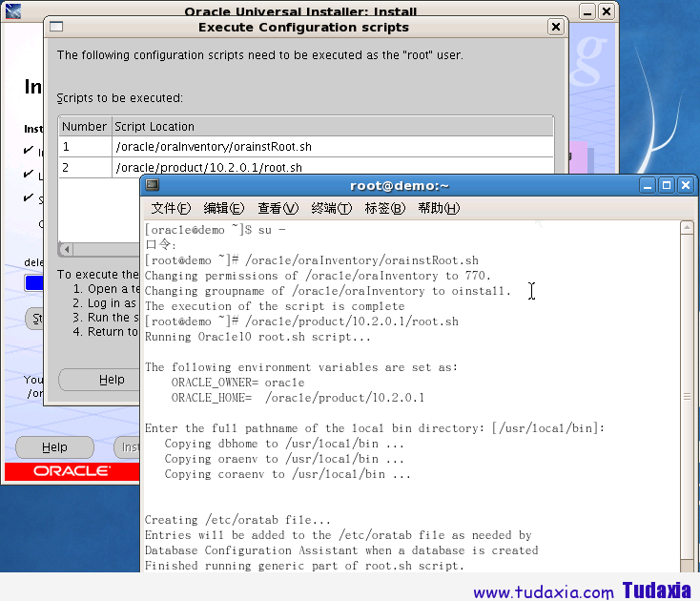Click Help button in Oracle Installer window
Image resolution: width=700 pixels, height=601 pixels.
[54, 447]
